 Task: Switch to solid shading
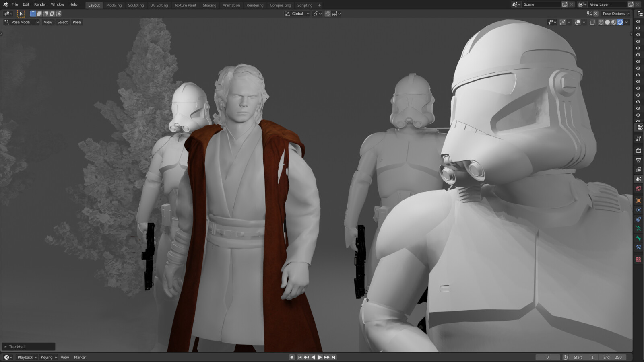coord(607,22)
